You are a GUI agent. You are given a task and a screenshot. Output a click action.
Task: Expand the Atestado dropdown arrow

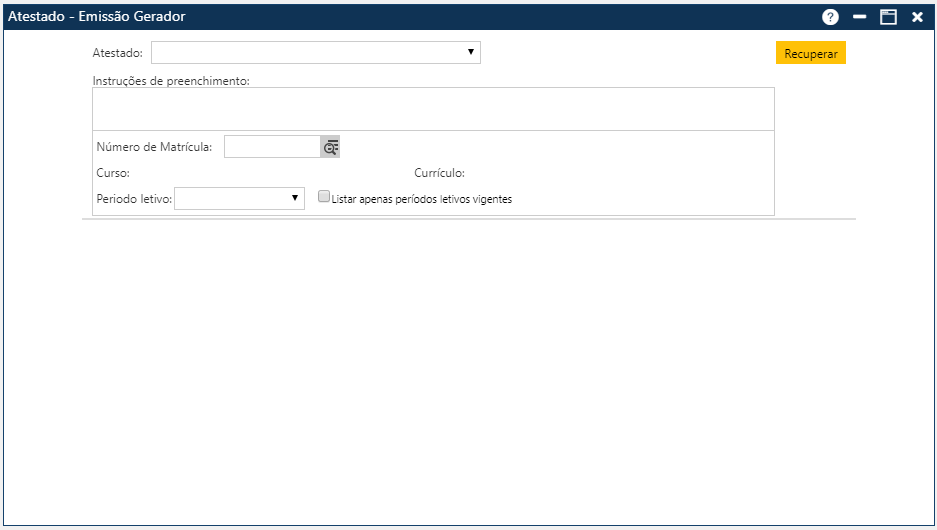click(x=470, y=52)
